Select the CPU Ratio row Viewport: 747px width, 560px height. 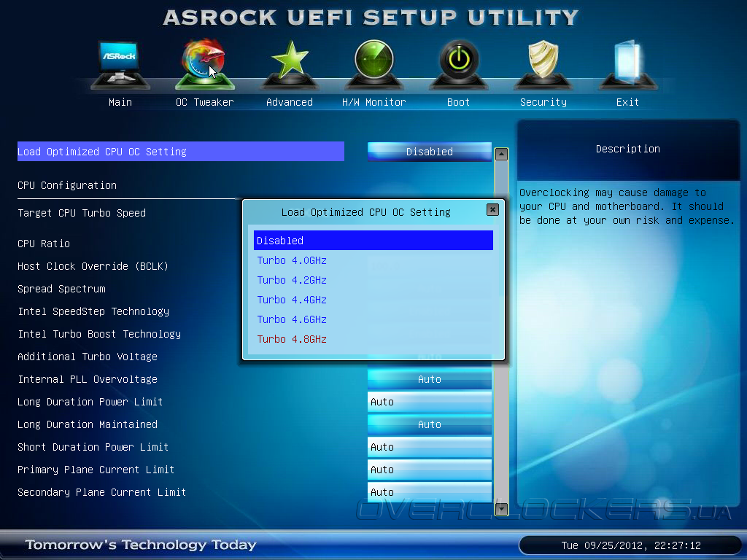(x=44, y=244)
